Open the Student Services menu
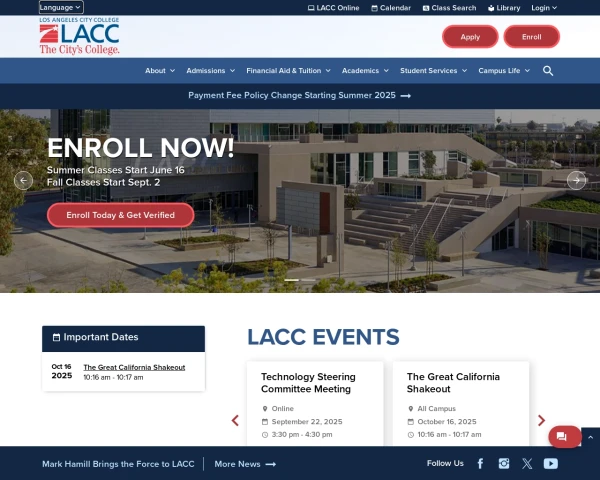This screenshot has height=480, width=600. pyautogui.click(x=434, y=70)
